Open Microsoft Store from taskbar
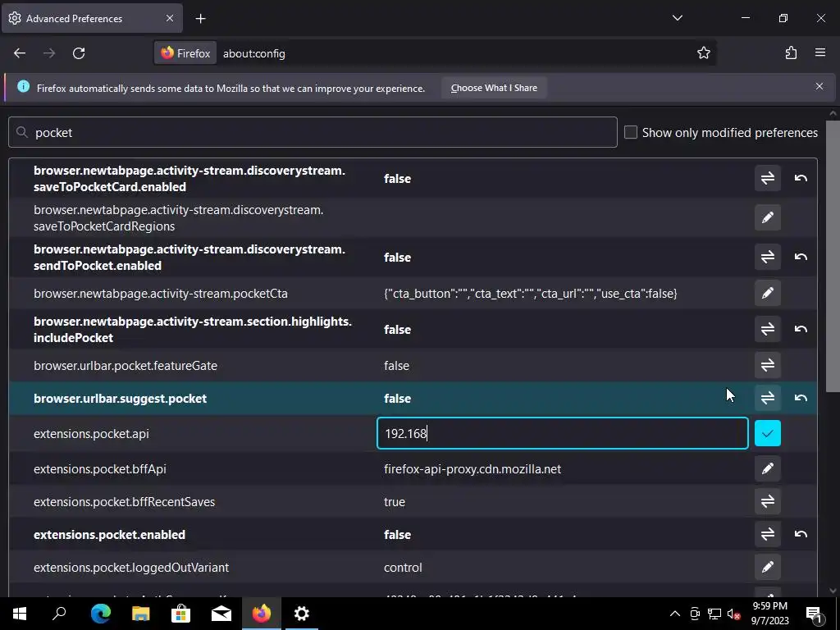Viewport: 840px width, 630px height. click(181, 614)
